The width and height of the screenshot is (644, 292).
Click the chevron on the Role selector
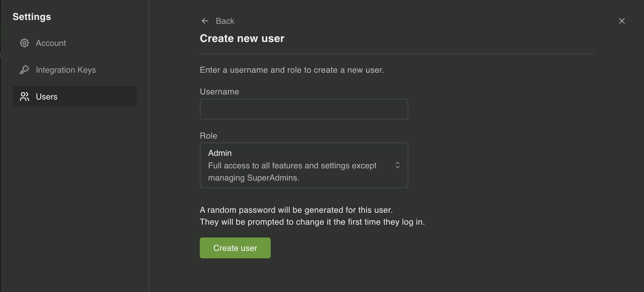[397, 165]
